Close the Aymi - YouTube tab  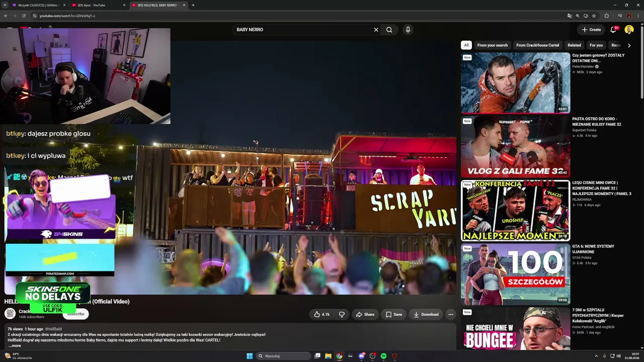pos(124,5)
